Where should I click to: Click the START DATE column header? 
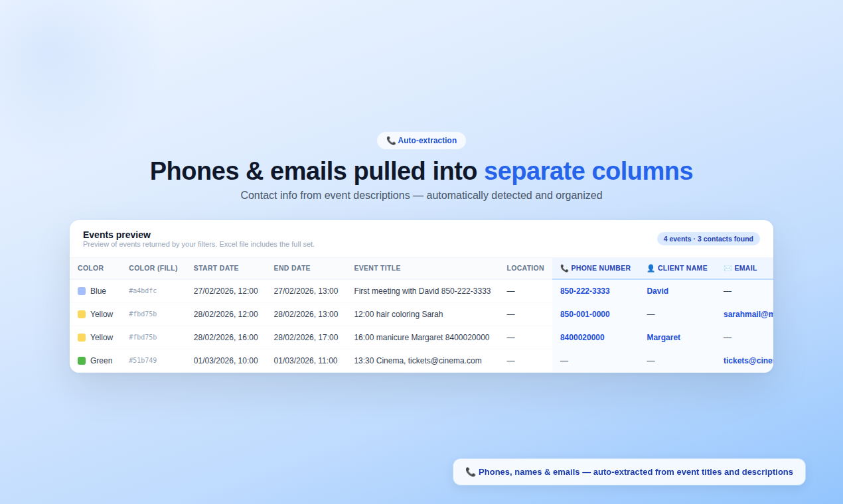tap(216, 268)
